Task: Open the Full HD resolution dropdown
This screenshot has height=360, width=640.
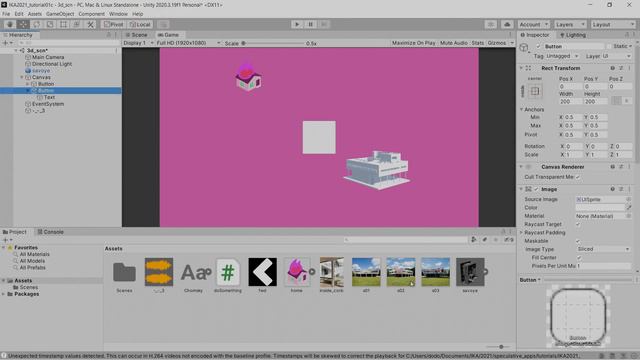Action: point(189,43)
